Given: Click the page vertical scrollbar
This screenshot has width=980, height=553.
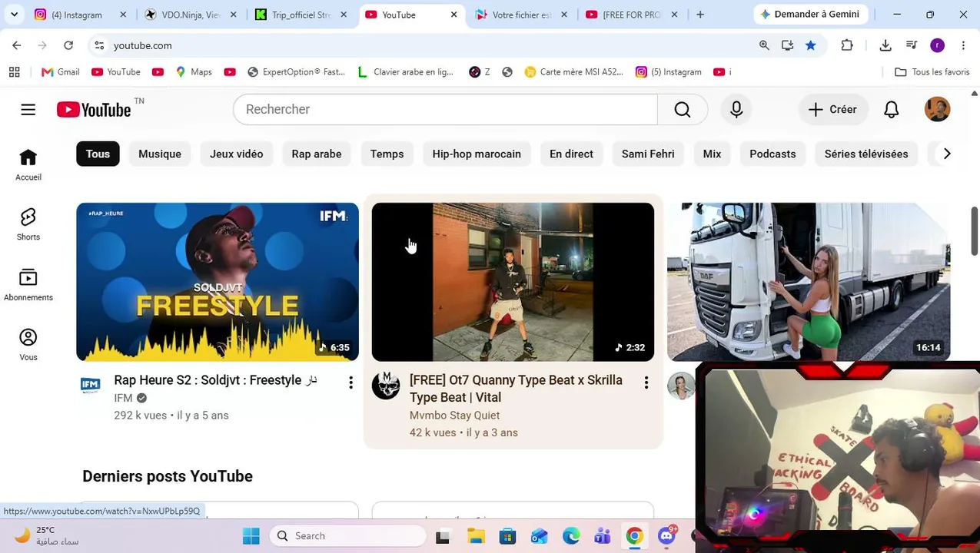Looking at the screenshot, I should (974, 230).
